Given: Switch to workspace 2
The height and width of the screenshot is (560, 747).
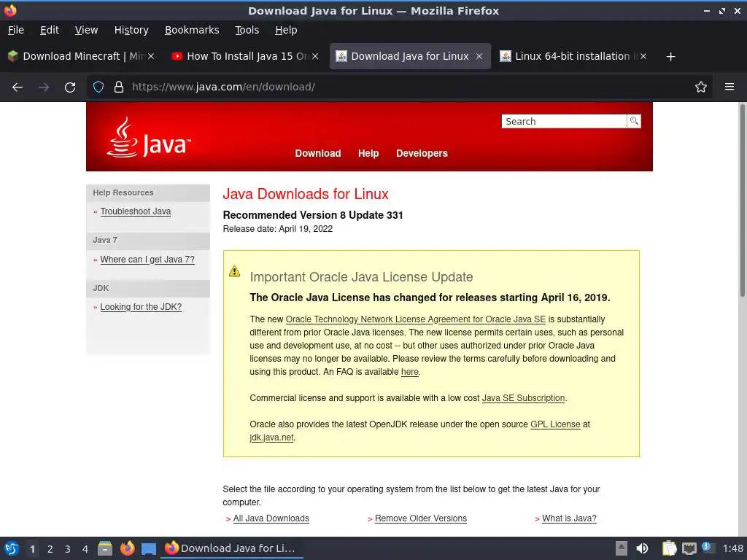Looking at the screenshot, I should click(x=50, y=549).
